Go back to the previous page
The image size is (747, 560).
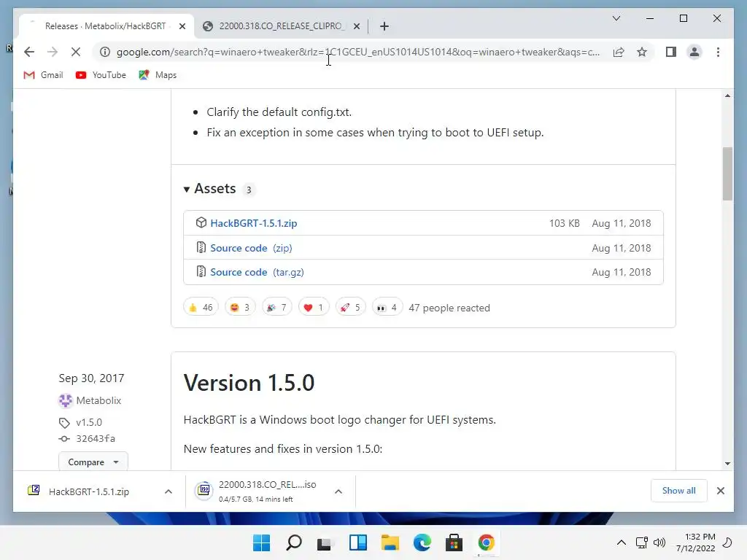[x=29, y=52]
